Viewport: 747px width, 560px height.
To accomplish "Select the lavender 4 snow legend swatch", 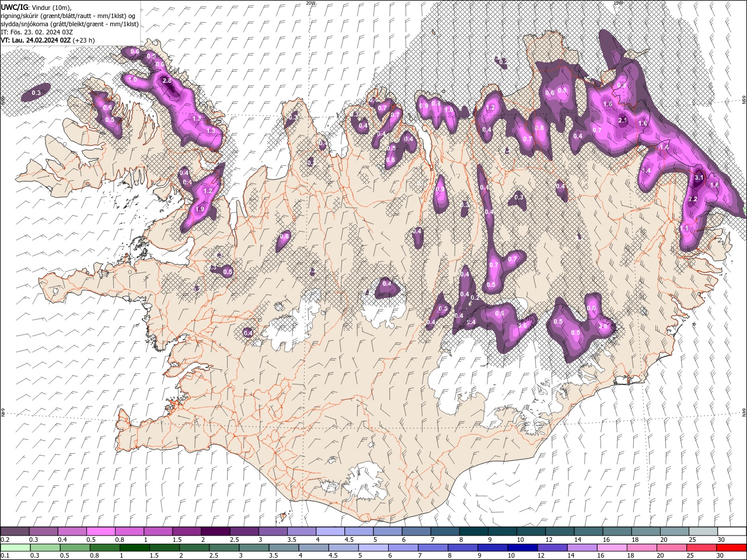I will pos(330,531).
